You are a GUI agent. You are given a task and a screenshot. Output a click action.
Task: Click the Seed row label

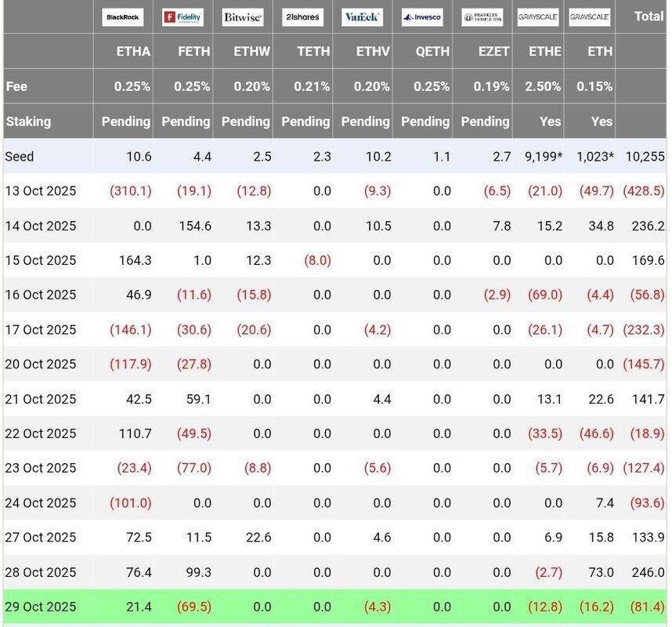[20, 157]
